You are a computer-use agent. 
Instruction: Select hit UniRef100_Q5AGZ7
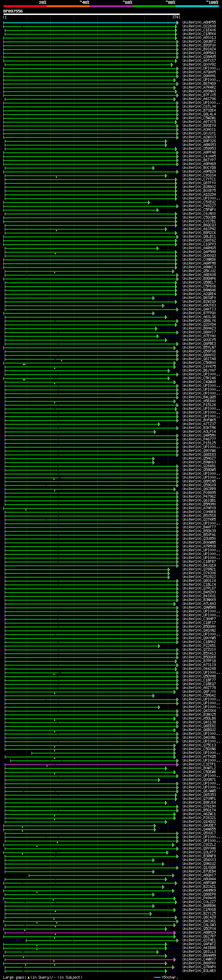[x=199, y=458]
